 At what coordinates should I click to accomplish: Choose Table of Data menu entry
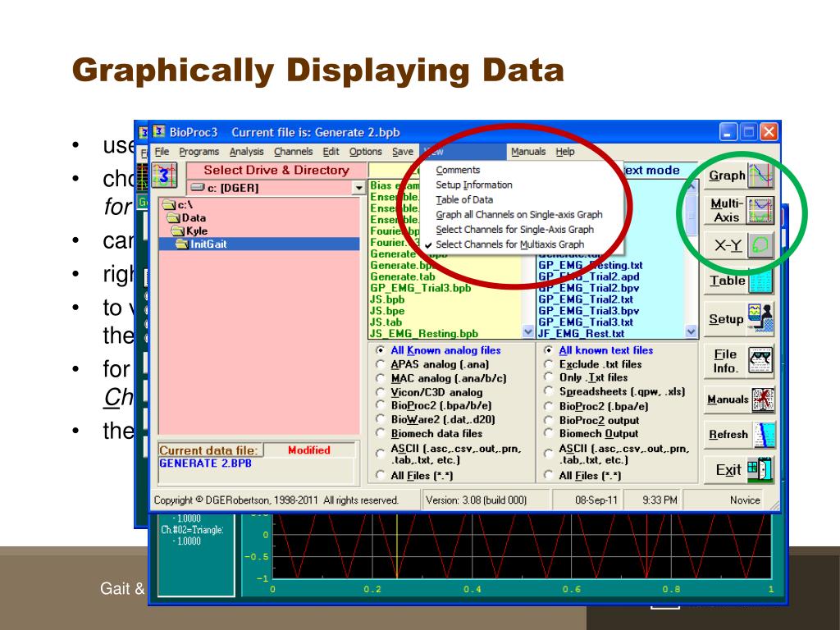(x=464, y=200)
